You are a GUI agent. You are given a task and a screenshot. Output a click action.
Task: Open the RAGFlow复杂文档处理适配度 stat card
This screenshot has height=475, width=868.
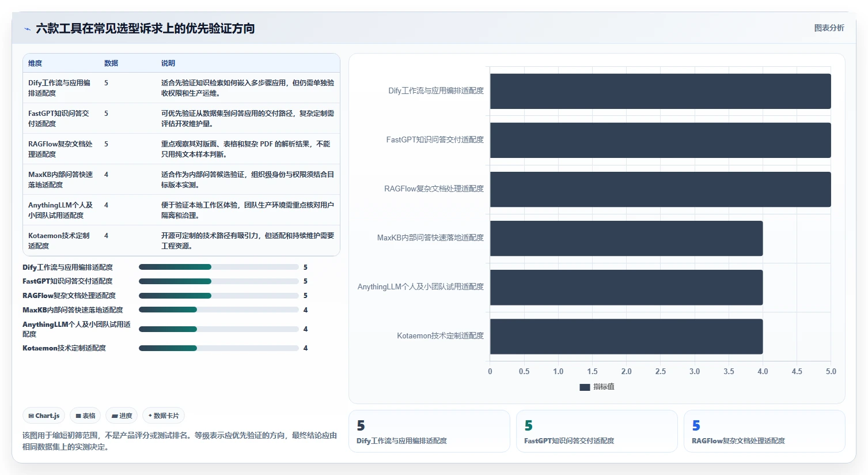coord(764,431)
